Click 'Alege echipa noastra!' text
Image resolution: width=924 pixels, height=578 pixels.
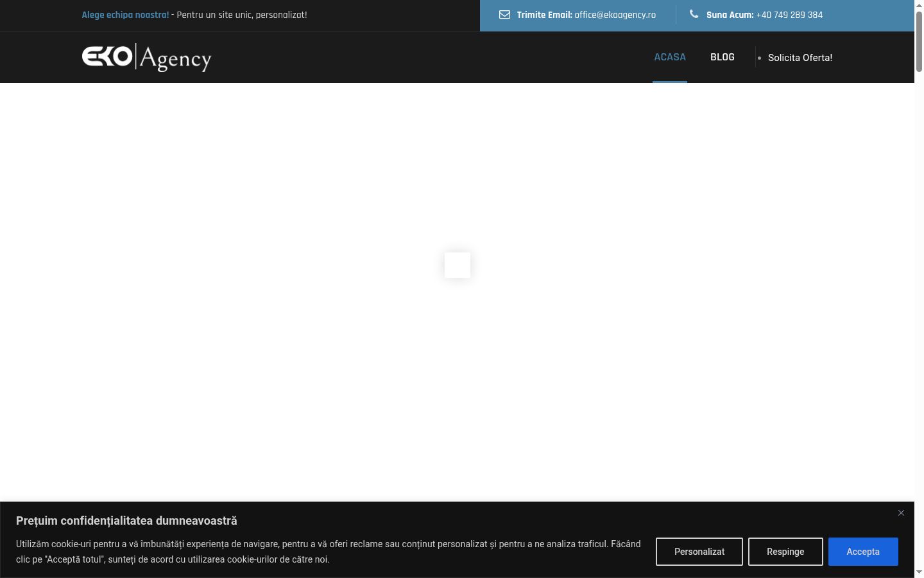(x=125, y=15)
